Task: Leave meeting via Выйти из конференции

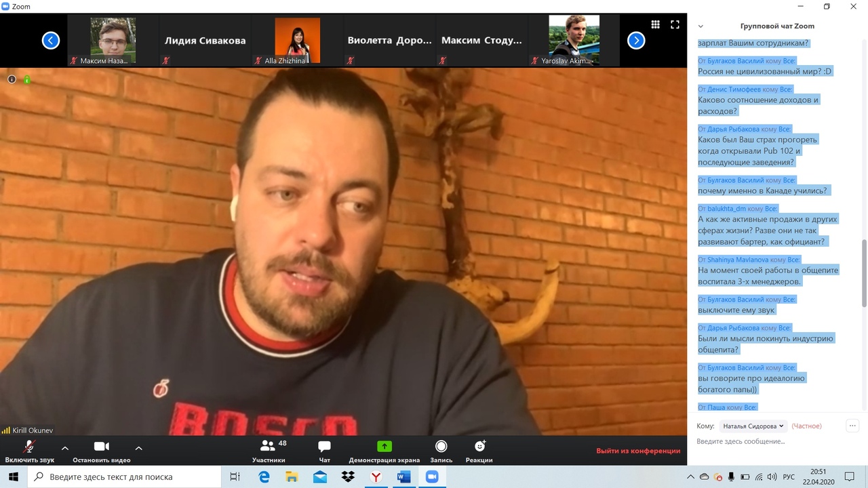Action: click(x=638, y=451)
